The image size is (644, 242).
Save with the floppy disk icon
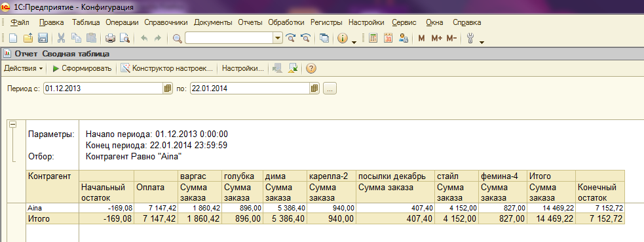tap(43, 38)
